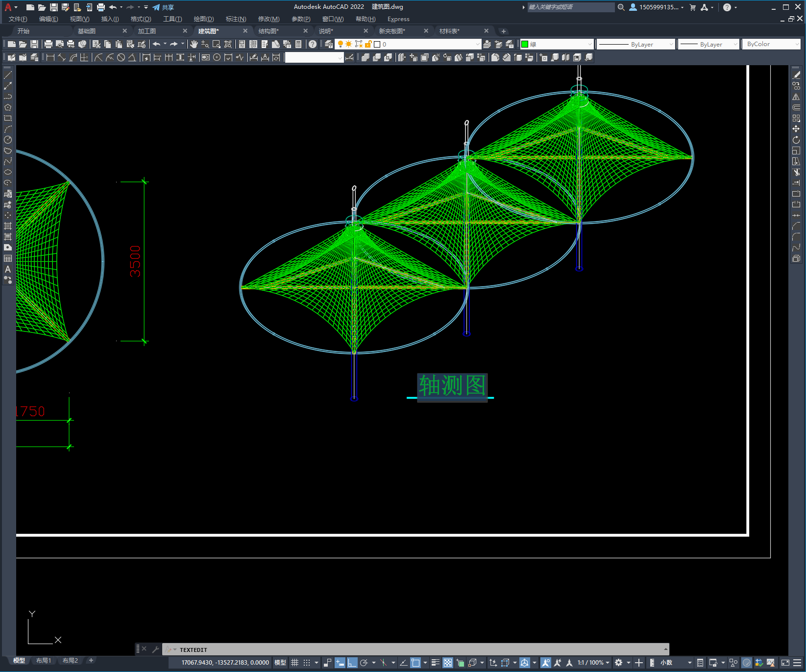Select the Rotate modify tool

click(796, 140)
